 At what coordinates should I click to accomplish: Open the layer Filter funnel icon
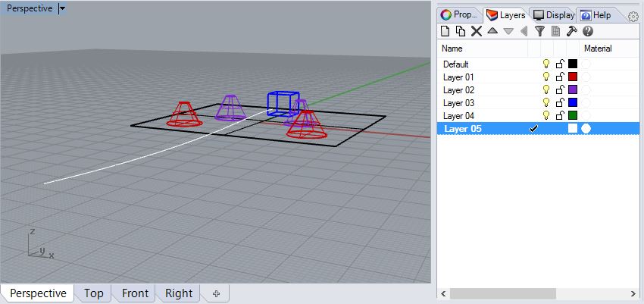[539, 31]
